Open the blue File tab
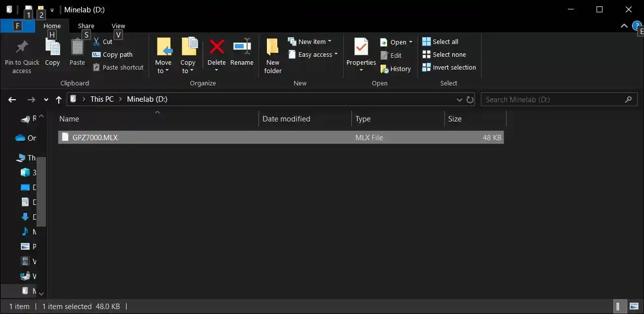 18,26
